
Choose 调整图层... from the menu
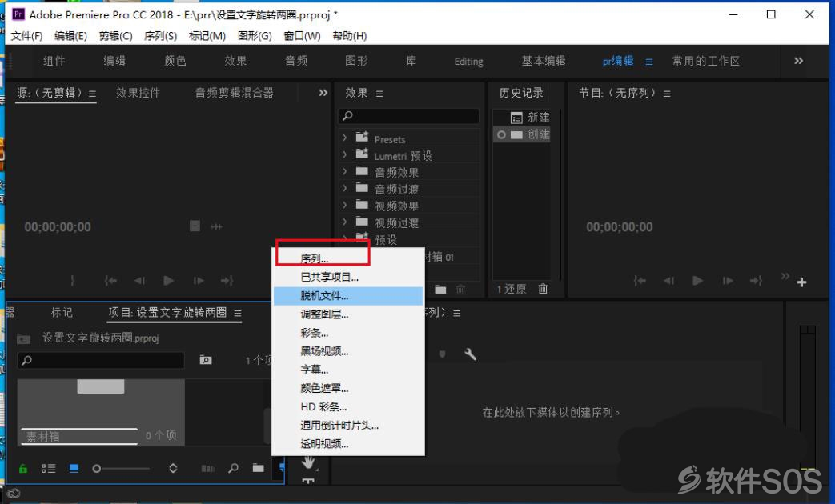click(x=347, y=314)
